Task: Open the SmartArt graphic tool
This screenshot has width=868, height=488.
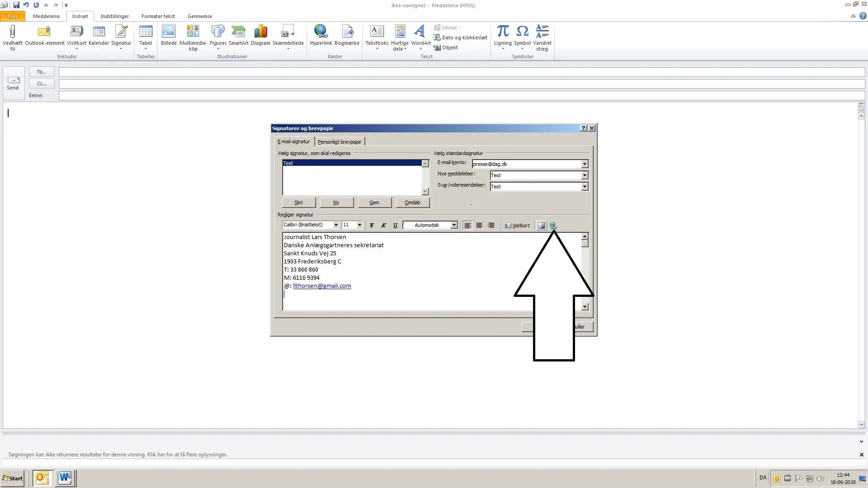Action: coord(238,32)
